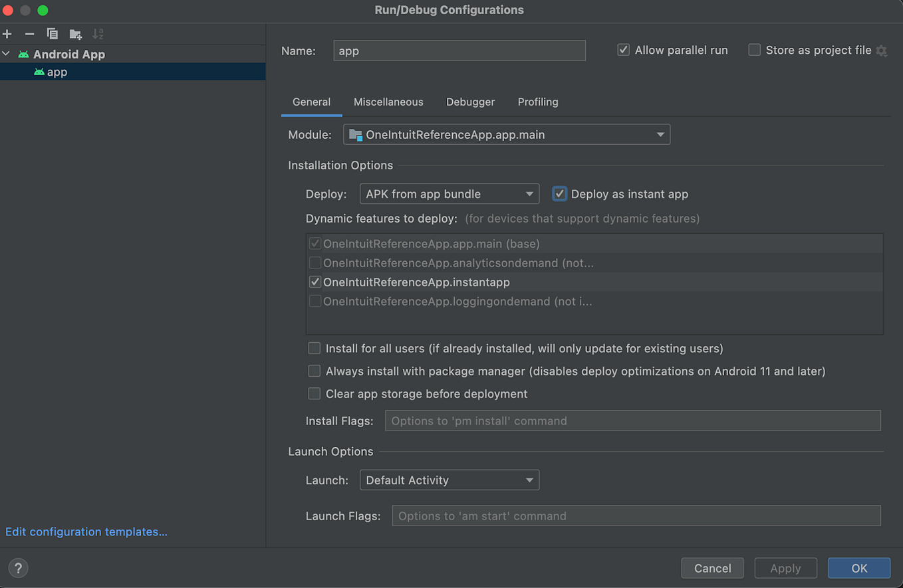The height and width of the screenshot is (588, 903).
Task: Sort configurations alphabetically with the sort icon
Action: tap(98, 34)
